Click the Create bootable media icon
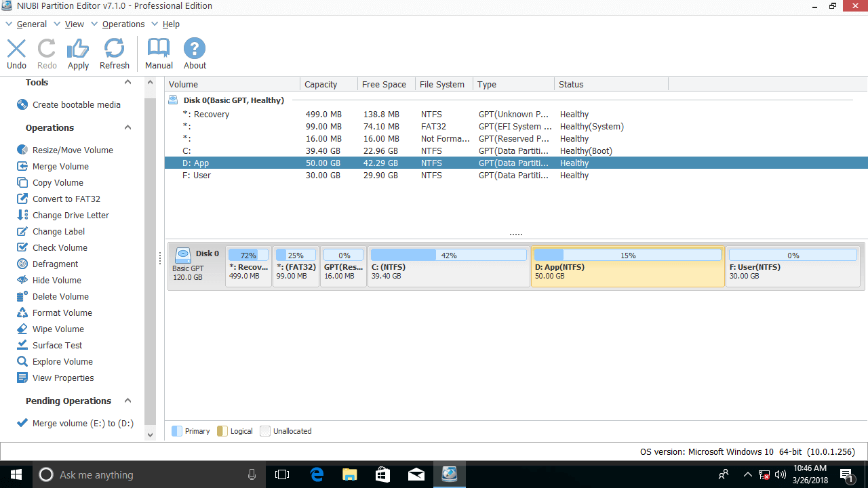The width and height of the screenshot is (868, 488). tap(22, 104)
